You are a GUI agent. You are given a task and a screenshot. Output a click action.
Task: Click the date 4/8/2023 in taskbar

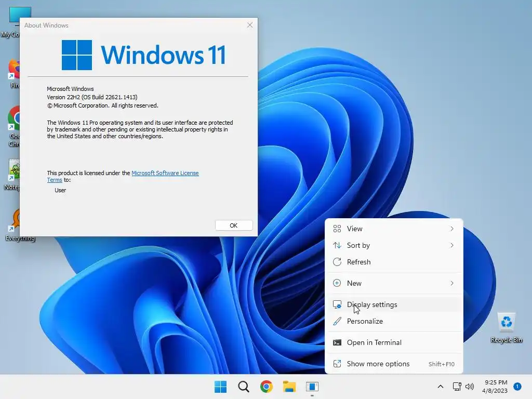(495, 391)
